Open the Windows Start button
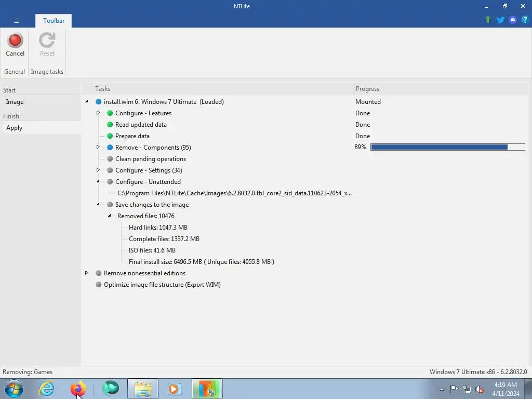Viewport: 532px width, 399px height. coord(14,389)
